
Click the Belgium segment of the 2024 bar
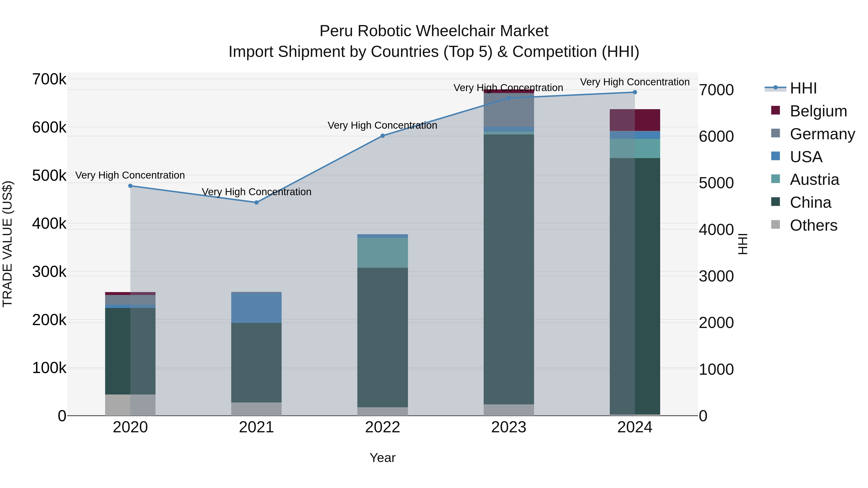[635, 120]
